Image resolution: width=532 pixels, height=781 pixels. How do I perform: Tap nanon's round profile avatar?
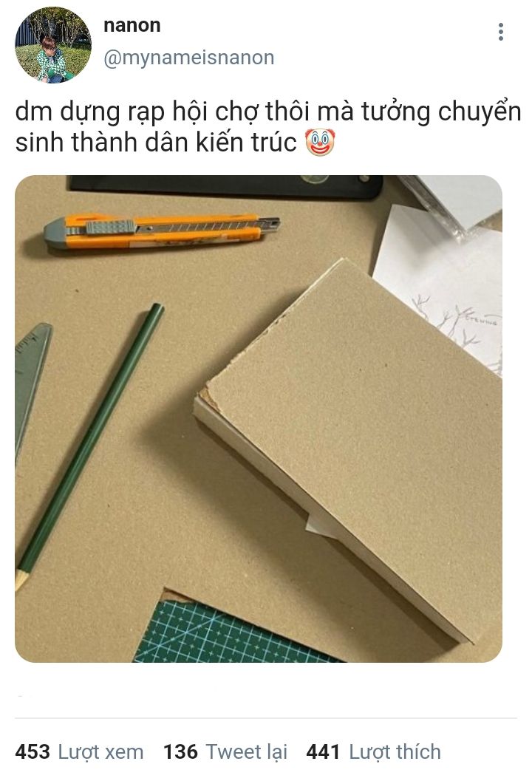tap(52, 45)
